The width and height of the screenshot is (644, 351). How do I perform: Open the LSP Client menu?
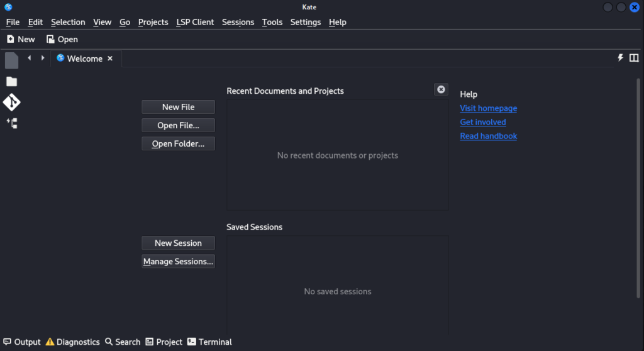195,22
